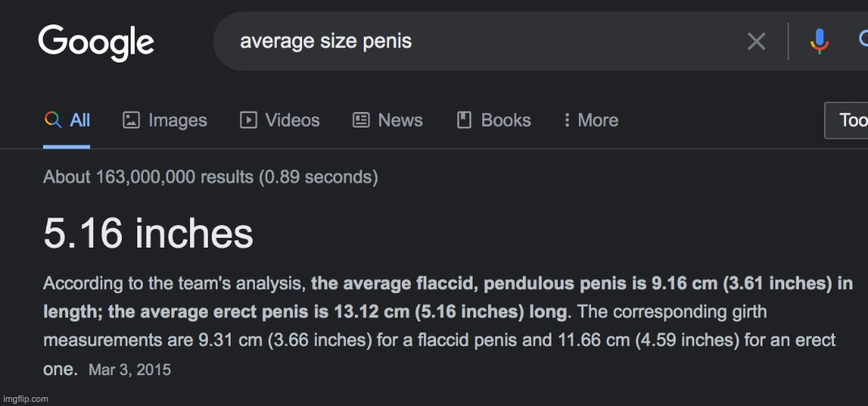Click the Google logo
The image size is (868, 406).
coord(97,43)
